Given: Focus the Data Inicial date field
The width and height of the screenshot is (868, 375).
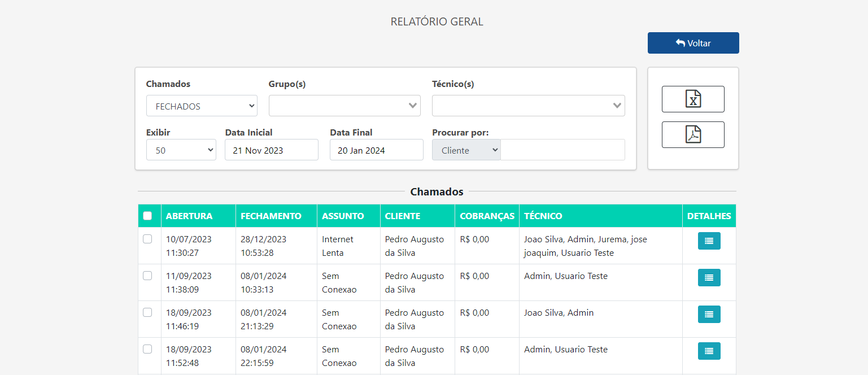Looking at the screenshot, I should (x=272, y=150).
